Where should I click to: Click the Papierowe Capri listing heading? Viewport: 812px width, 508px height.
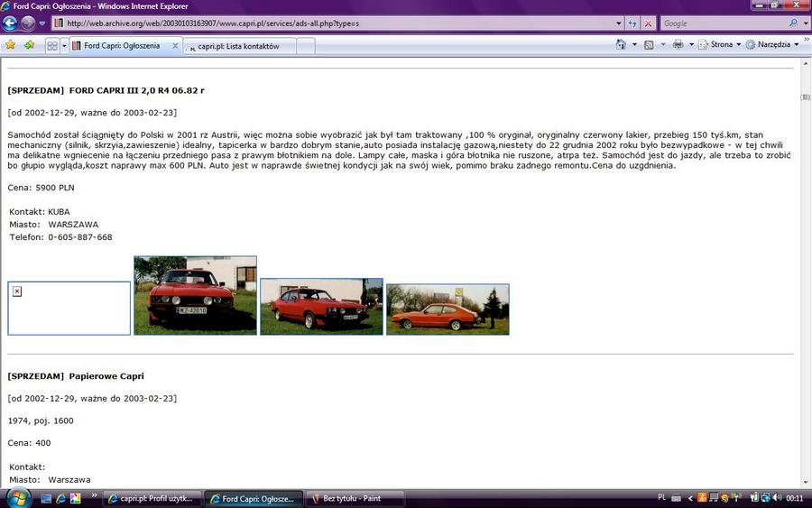pos(106,376)
